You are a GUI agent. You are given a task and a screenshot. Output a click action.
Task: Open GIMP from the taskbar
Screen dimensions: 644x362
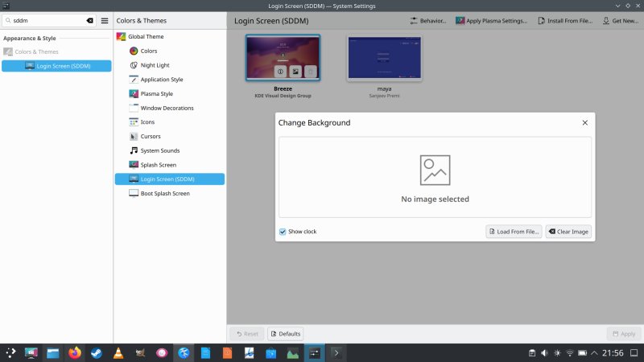coord(140,353)
